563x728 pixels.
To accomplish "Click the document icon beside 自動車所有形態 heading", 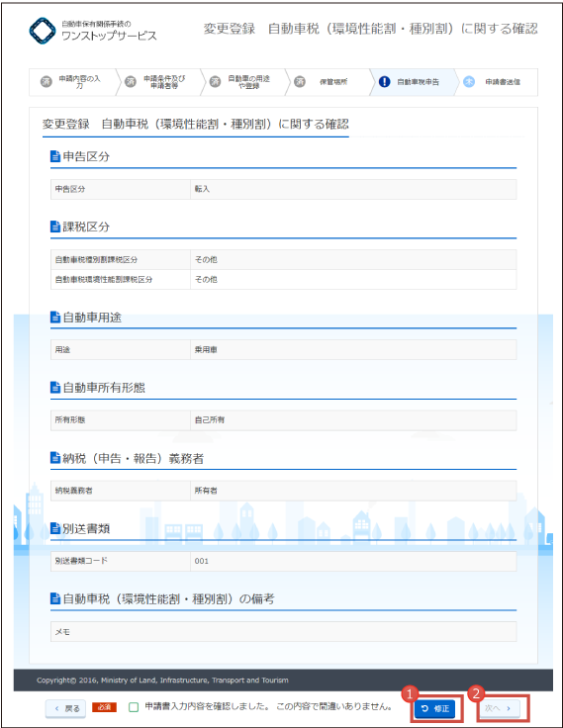I will [x=55, y=387].
